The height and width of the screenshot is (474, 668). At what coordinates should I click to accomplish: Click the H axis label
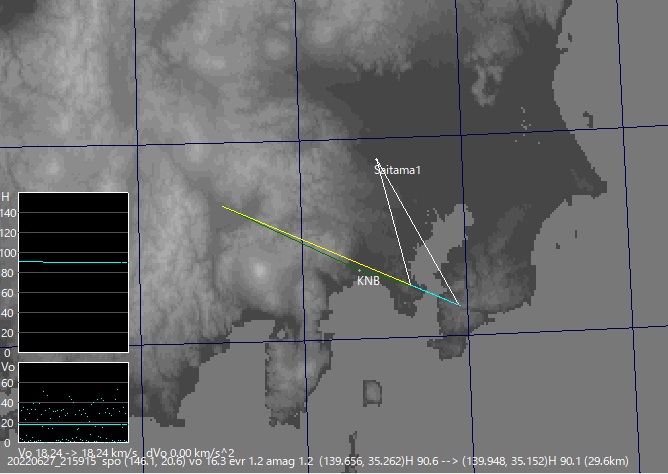coord(6,196)
